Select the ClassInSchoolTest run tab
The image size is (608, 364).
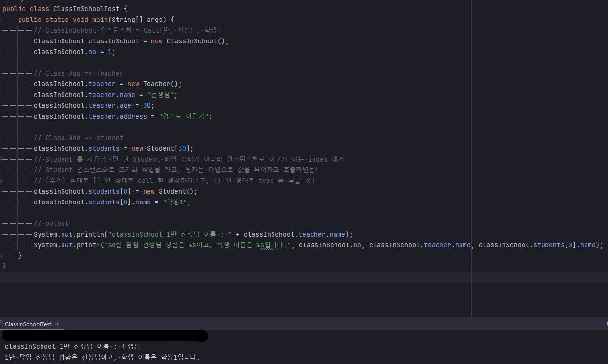(x=27, y=324)
